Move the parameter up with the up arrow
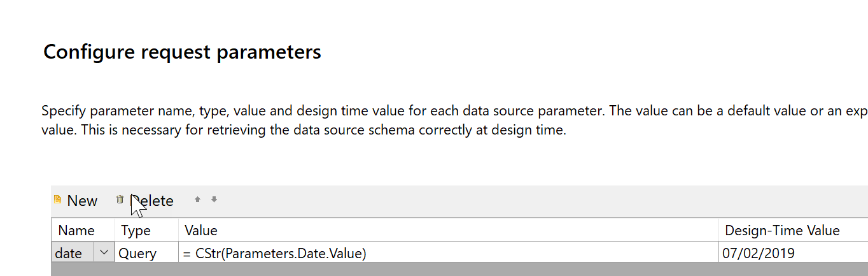 point(197,200)
